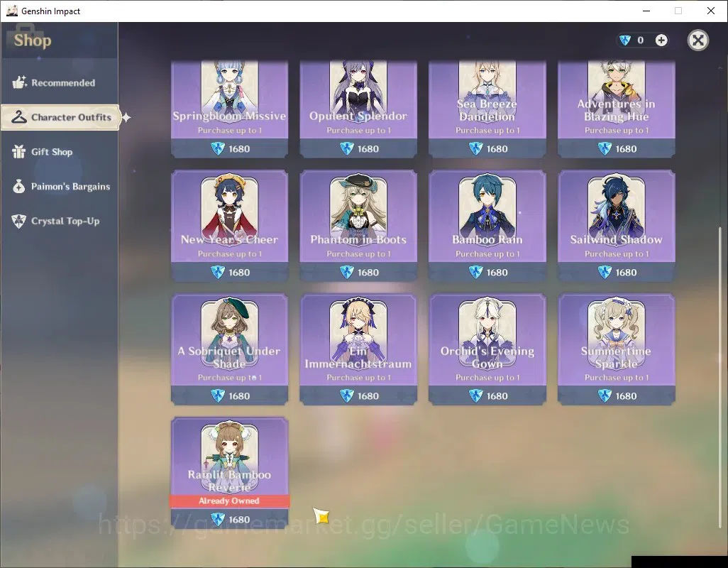This screenshot has width=728, height=568.
Task: Click the Crystal Top-Up gem icon
Action: pos(18,221)
